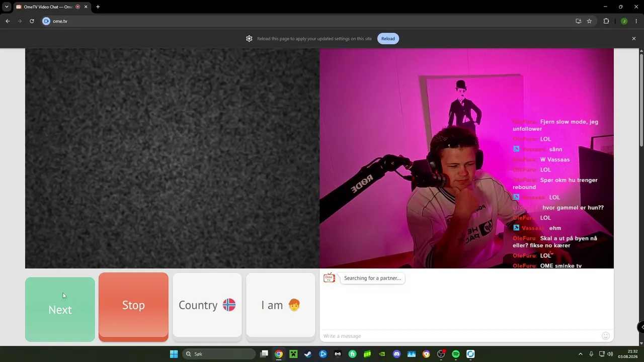Viewport: 644px width, 362px height.
Task: Open Steam from the taskbar
Action: pos(308,354)
